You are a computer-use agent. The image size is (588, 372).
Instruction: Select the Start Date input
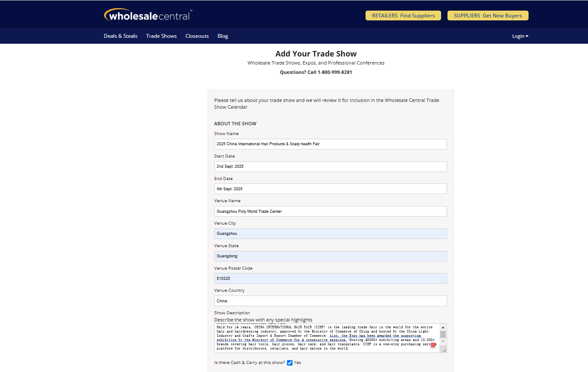[x=330, y=166]
